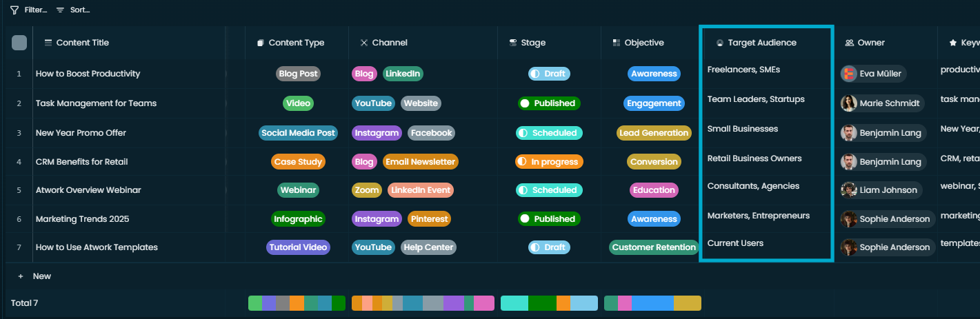Screen dimensions: 980x319
Task: Click the Filter funnel icon
Action: click(14, 10)
